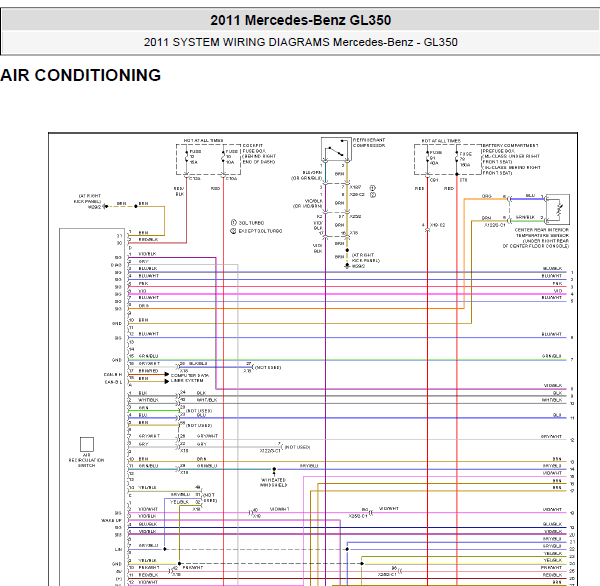Click the "W/ HEATED WINDSHIELD" note
Screen dimensions: 600x586
(274, 482)
